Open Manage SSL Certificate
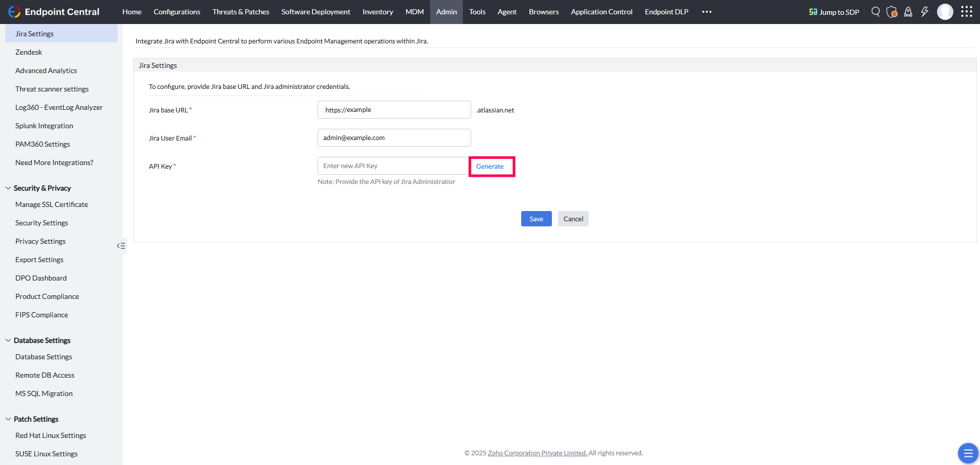Viewport: 980px width, 465px height. [52, 204]
